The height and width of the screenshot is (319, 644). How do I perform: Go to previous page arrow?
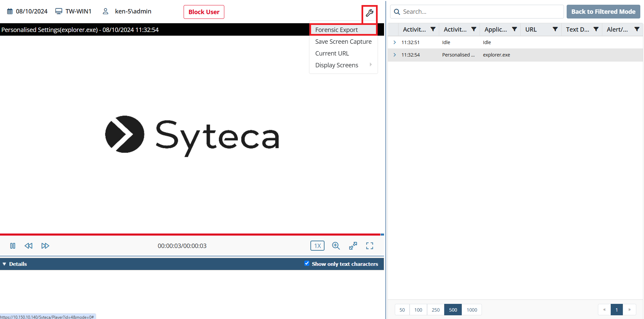604,310
